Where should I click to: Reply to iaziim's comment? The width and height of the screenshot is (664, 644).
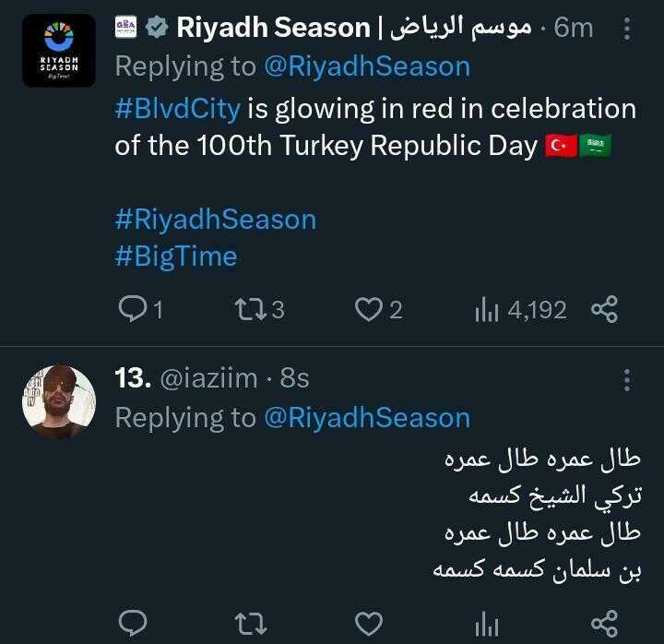tap(134, 623)
